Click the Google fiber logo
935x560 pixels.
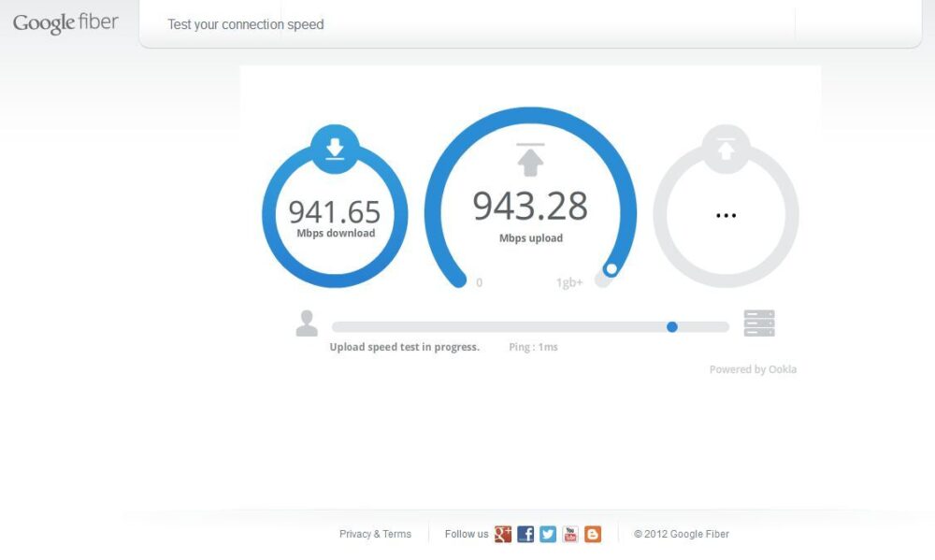pos(64,22)
